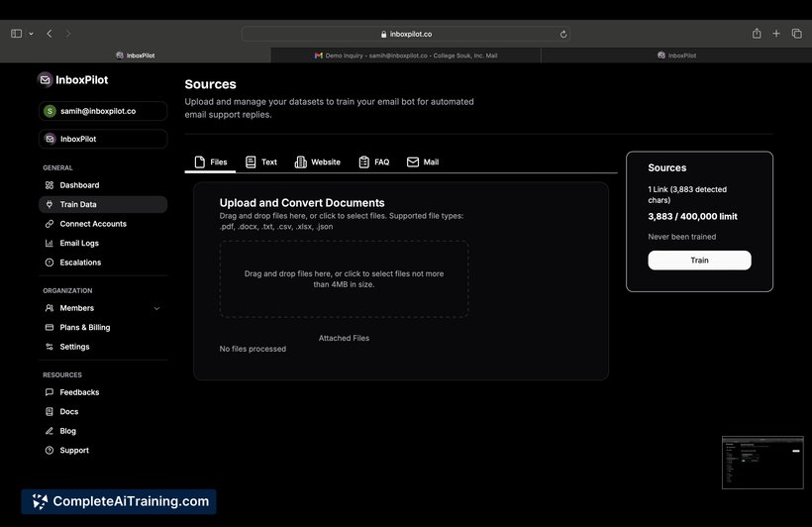Screen dimensions: 812x527
Task: Reload the page with refresh icon
Action: [x=562, y=35]
